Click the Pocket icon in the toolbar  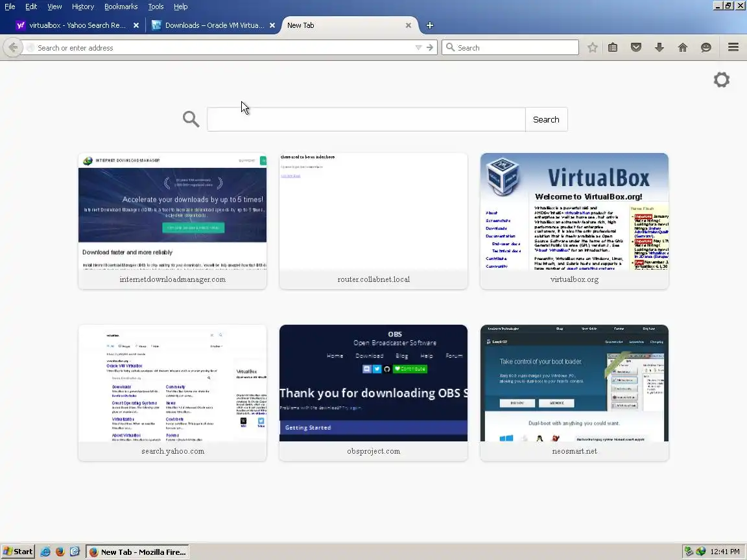(636, 47)
